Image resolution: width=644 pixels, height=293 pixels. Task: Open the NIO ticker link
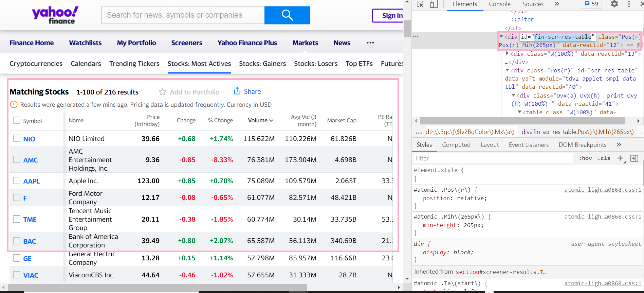point(29,139)
